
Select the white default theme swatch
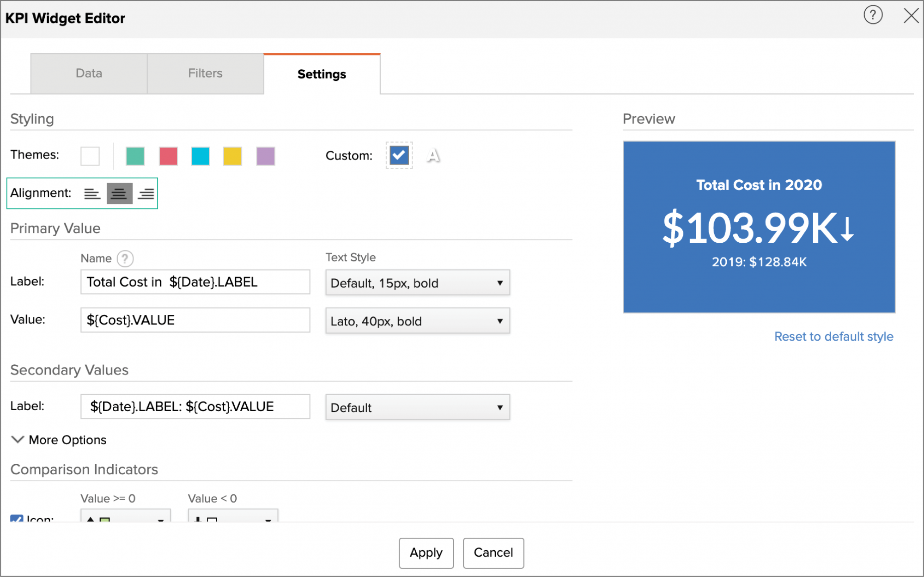coord(90,156)
